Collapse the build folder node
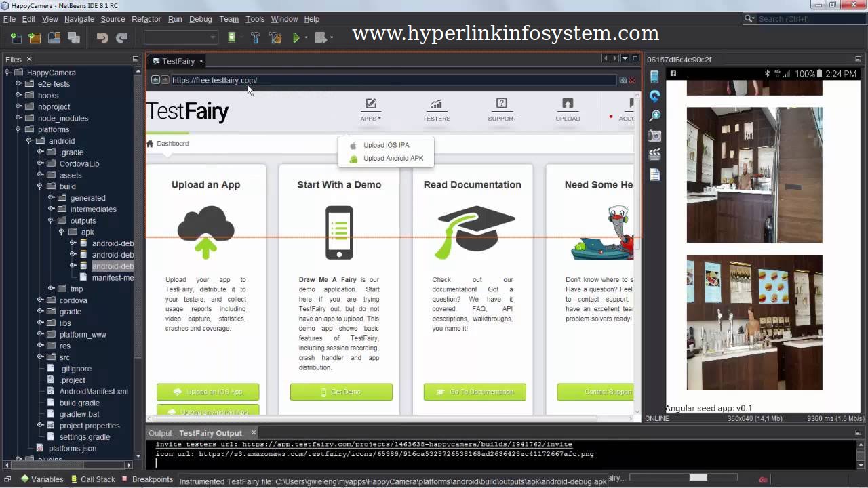Viewport: 868px width, 488px height. pyautogui.click(x=41, y=186)
